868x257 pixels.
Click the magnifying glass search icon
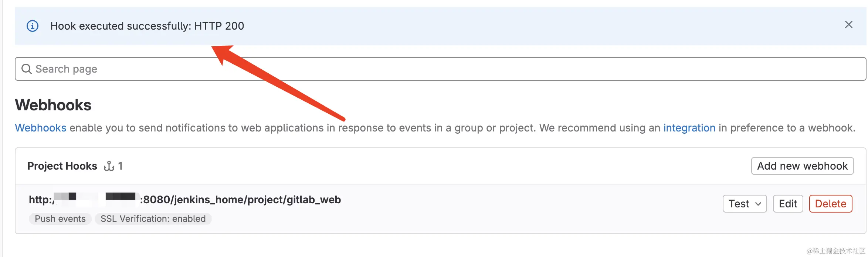(x=27, y=69)
